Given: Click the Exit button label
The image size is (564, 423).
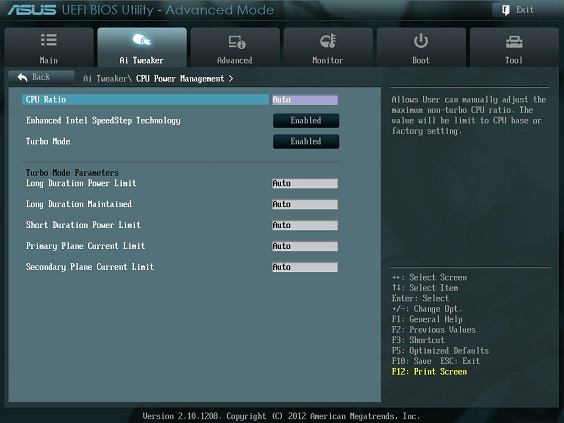Looking at the screenshot, I should pos(524,10).
